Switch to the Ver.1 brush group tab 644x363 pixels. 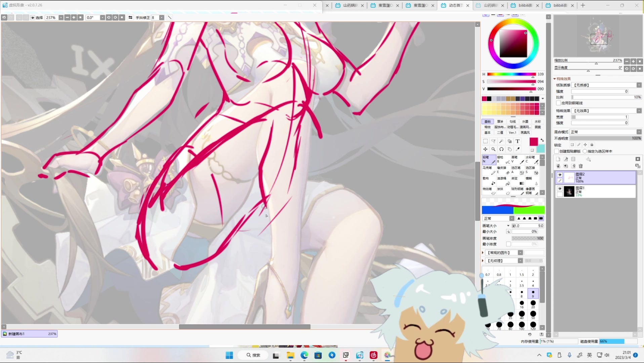[x=513, y=132]
